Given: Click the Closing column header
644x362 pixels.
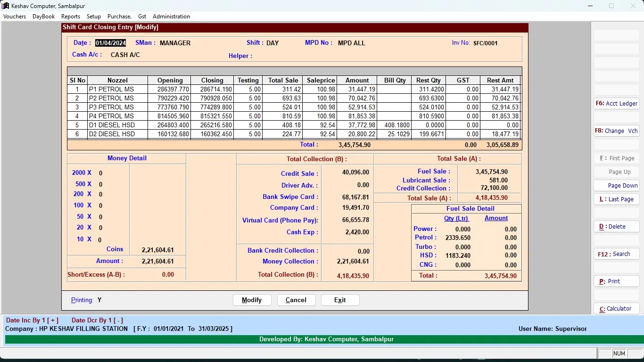Looking at the screenshot, I should 212,80.
